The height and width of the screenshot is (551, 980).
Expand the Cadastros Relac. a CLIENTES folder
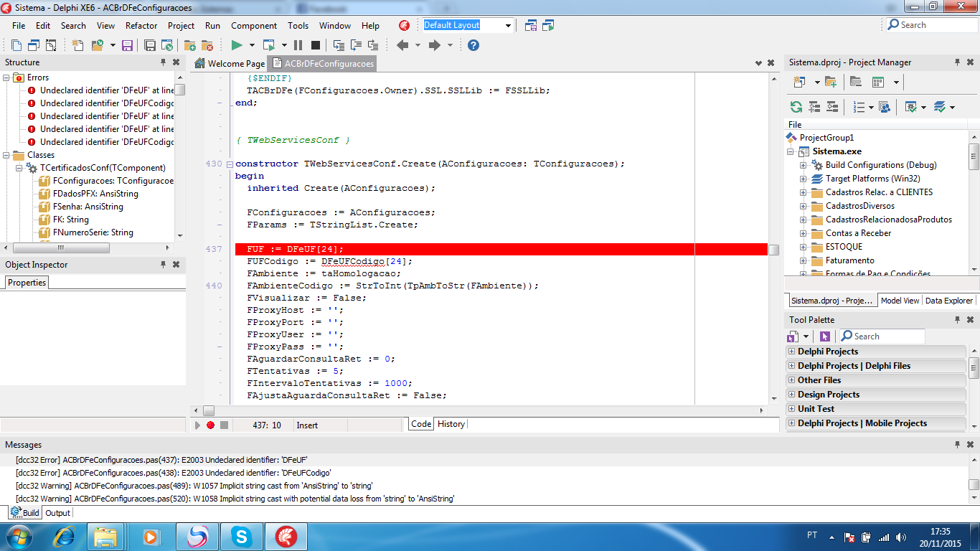tap(804, 192)
